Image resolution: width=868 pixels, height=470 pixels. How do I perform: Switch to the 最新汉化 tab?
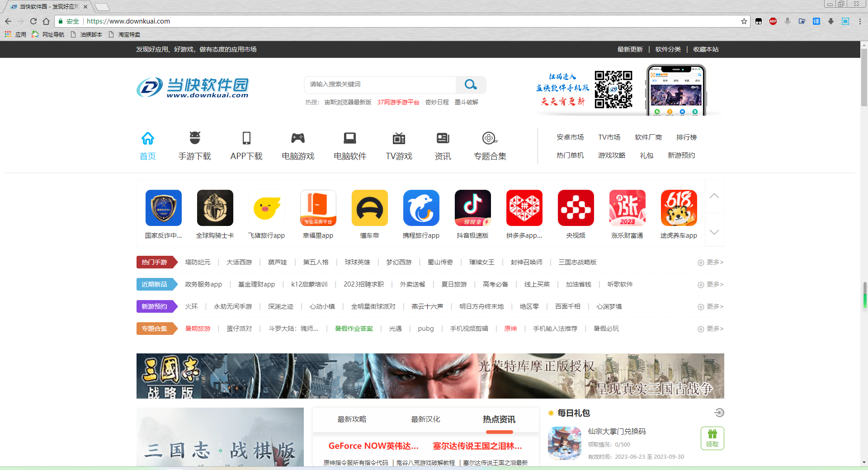[425, 419]
